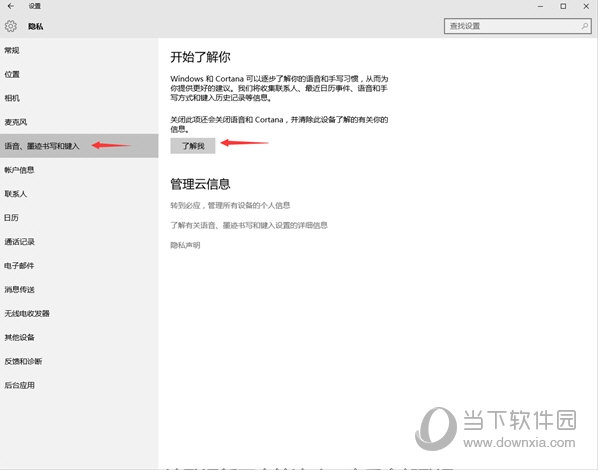Open the 电子邮件 privacy section
Screen dimensions: 600x472
point(79,265)
